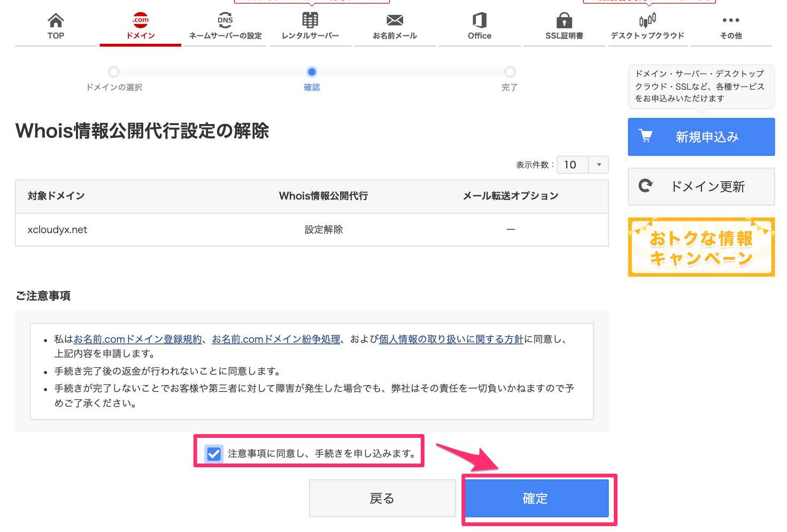Open デスクトップクラウド from the top navigation
787x532 pixels.
coord(647,20)
